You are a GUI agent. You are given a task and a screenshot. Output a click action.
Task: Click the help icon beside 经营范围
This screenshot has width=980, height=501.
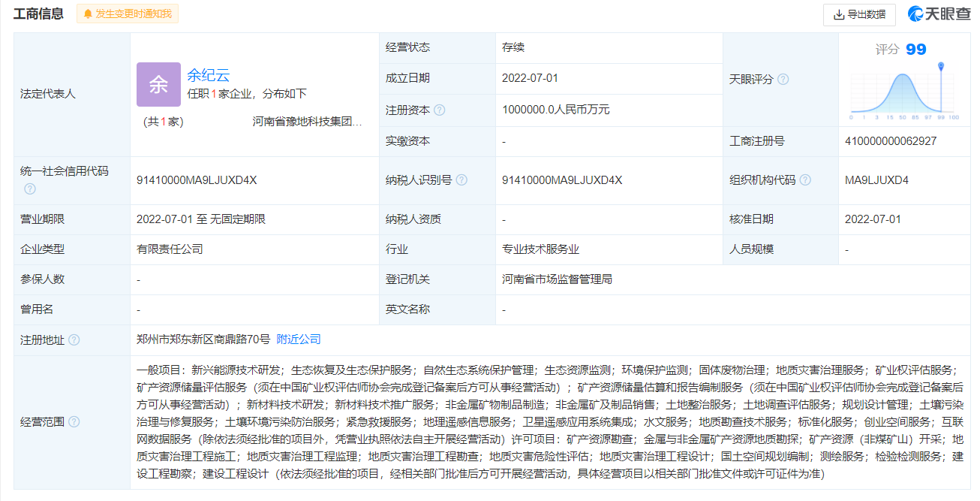pyautogui.click(x=74, y=421)
